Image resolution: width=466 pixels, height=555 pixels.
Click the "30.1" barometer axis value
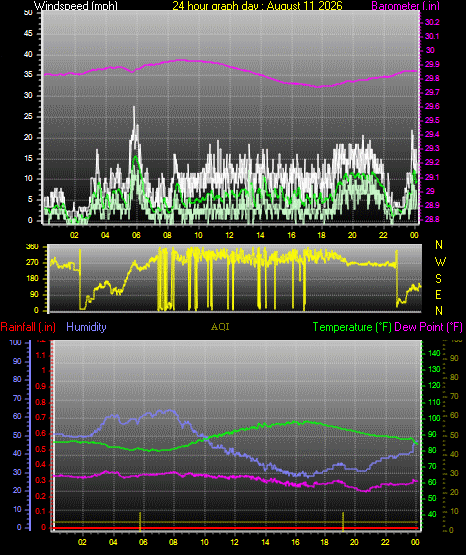point(432,36)
